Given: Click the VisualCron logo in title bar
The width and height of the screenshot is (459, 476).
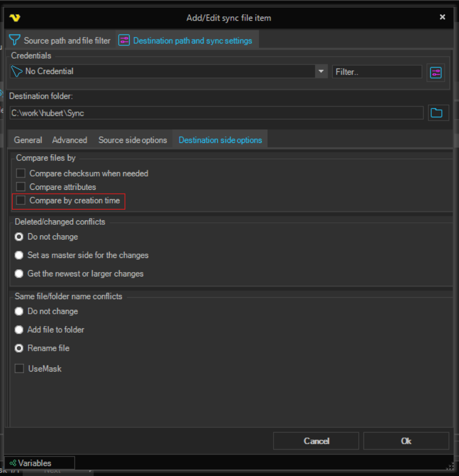Looking at the screenshot, I should [15, 18].
